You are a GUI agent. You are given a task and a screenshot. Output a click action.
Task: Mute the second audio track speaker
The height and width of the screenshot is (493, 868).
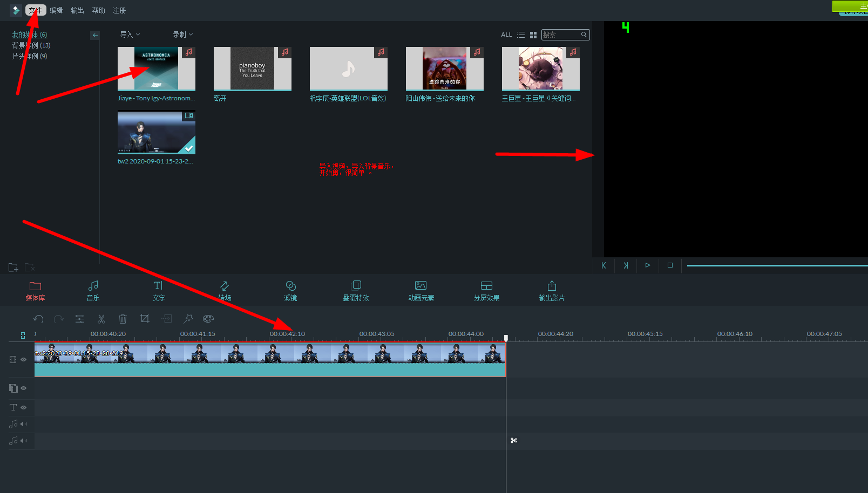click(x=24, y=441)
